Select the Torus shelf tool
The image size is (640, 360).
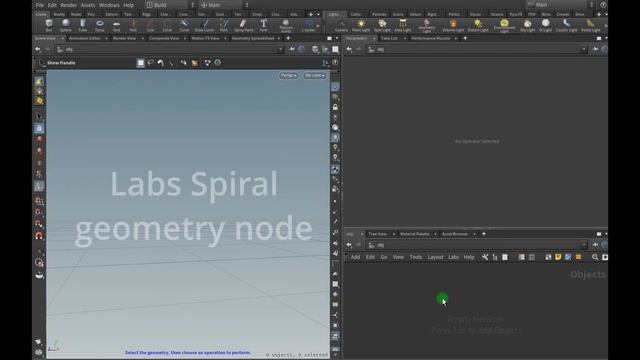(x=100, y=25)
